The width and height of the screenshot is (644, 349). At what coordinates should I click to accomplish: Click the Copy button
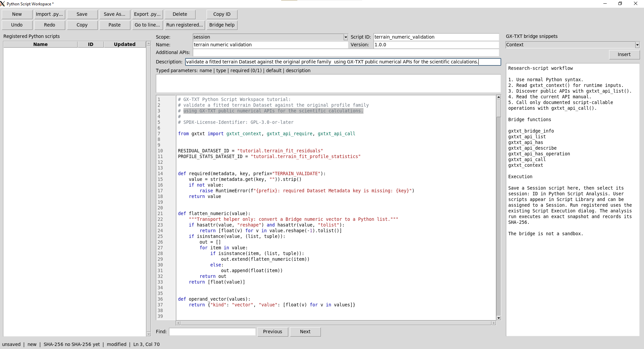(x=82, y=25)
